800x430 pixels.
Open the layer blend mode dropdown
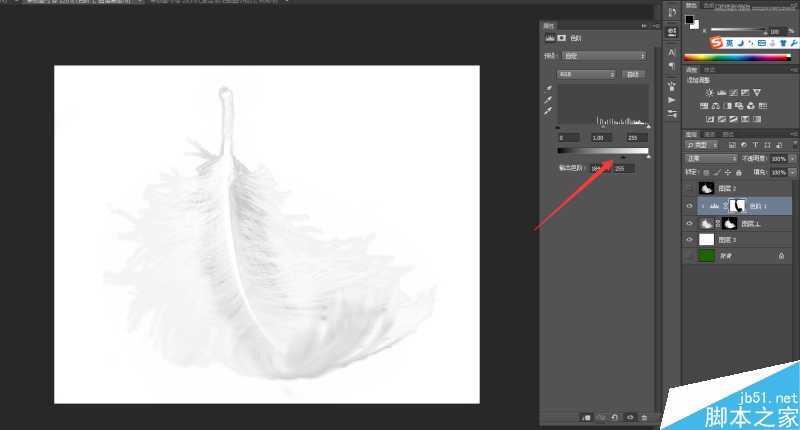[x=711, y=158]
